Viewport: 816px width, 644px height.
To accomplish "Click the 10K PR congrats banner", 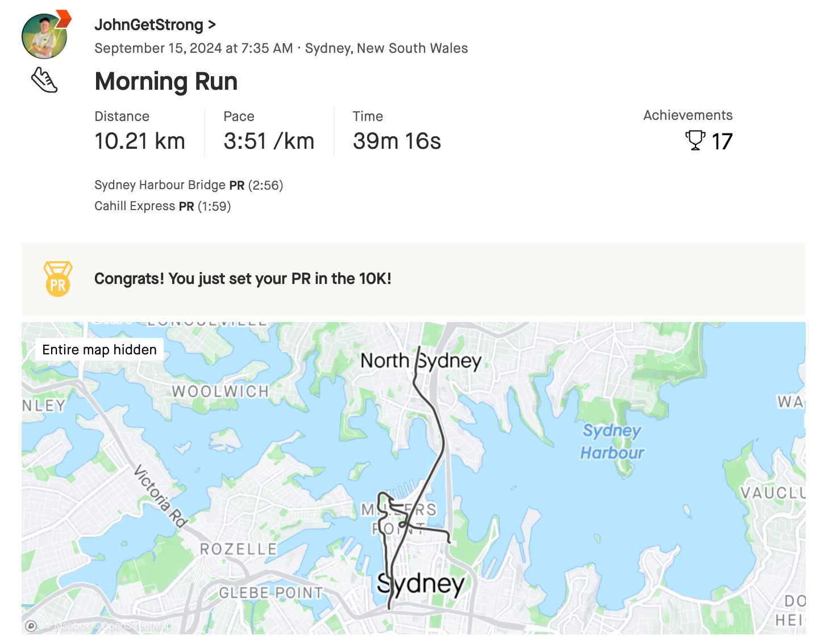I will tap(243, 278).
